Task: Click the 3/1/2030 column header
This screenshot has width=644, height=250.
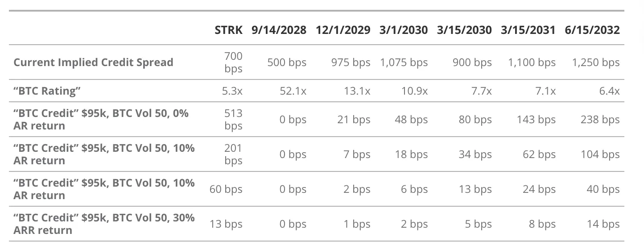Action: (403, 30)
